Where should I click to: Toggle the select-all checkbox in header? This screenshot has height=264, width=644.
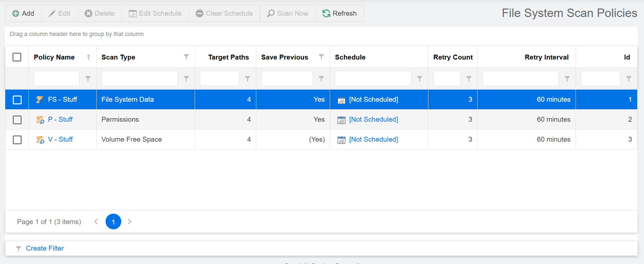point(17,57)
